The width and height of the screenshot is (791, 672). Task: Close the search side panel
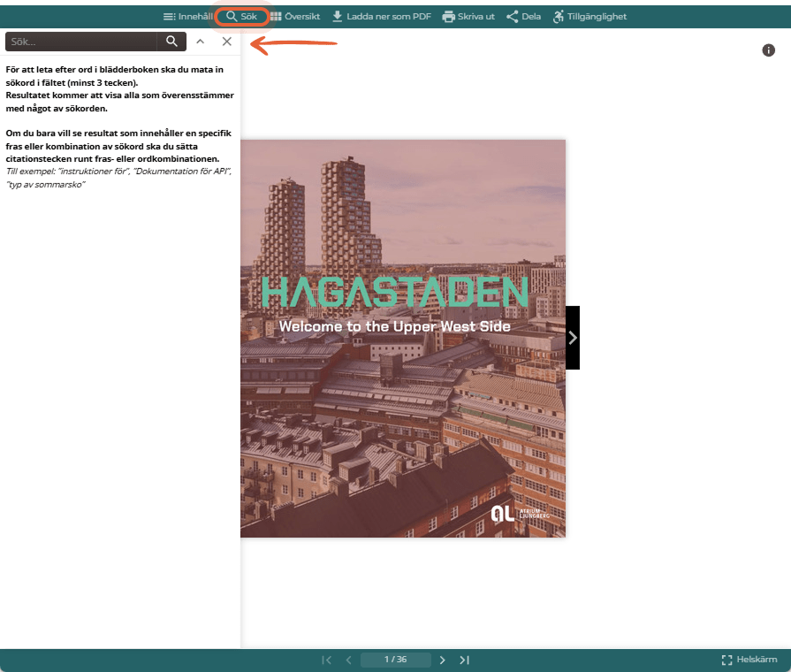(x=227, y=42)
